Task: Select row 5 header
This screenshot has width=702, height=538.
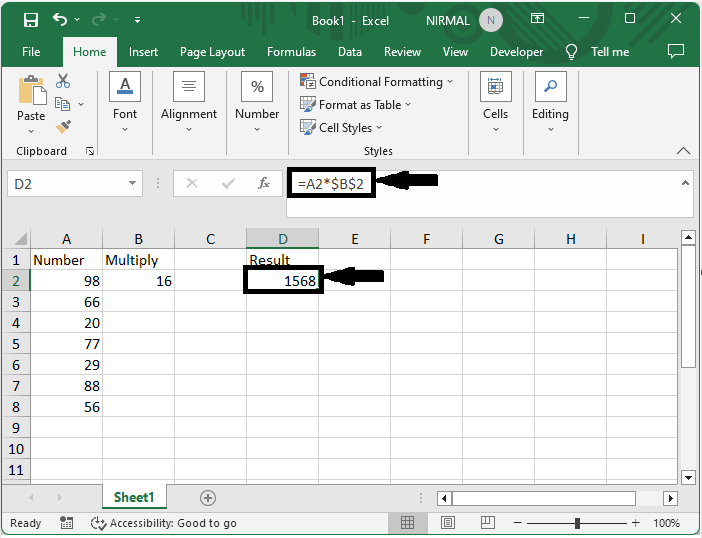Action: click(x=16, y=344)
